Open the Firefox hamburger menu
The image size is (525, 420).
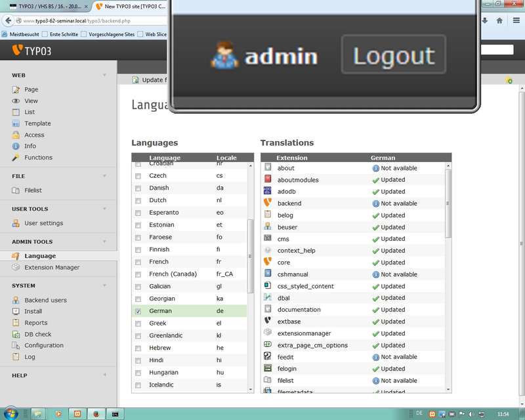click(516, 21)
